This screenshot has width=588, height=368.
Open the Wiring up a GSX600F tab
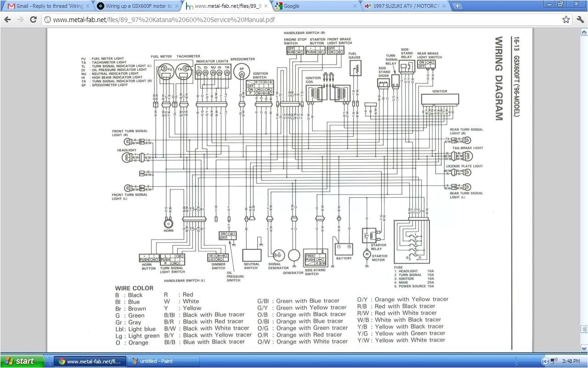[135, 6]
